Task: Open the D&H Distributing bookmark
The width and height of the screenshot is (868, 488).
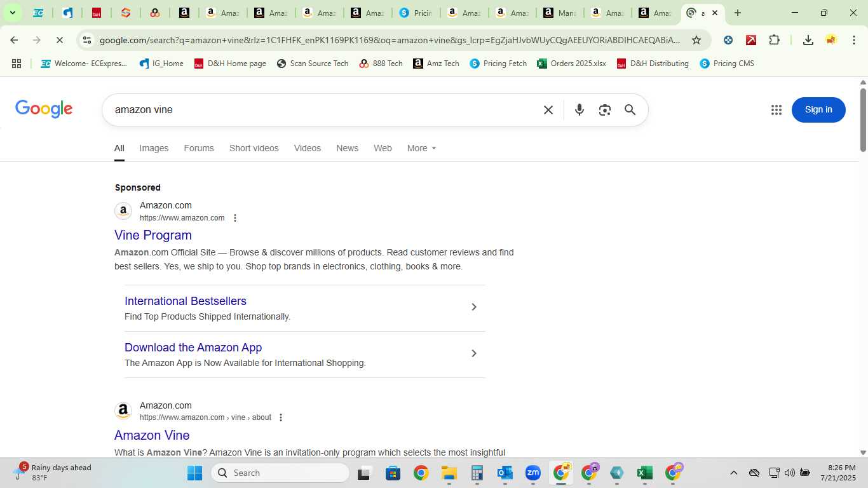Action: pos(653,64)
